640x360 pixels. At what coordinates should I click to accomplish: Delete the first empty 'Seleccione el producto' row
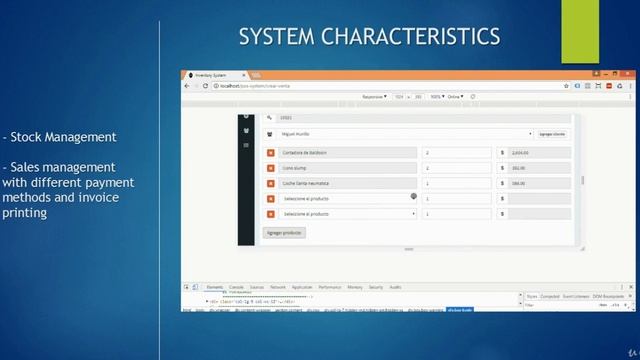(x=271, y=199)
